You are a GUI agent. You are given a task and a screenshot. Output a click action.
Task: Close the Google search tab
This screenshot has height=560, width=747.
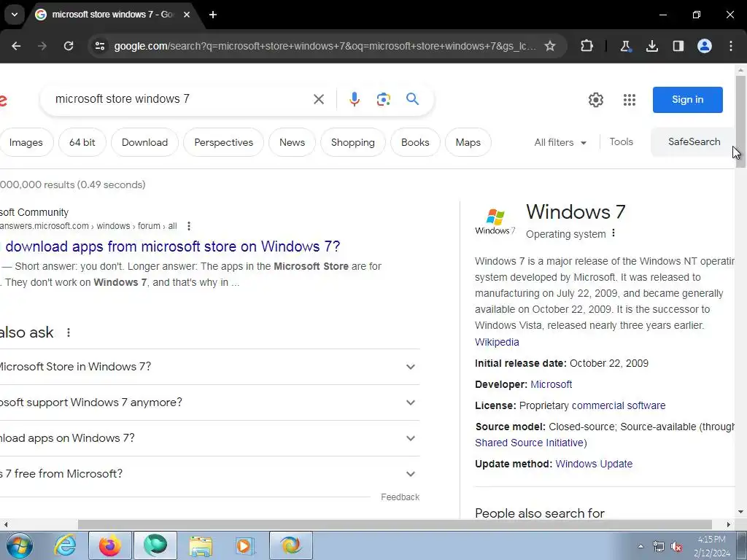pos(187,15)
